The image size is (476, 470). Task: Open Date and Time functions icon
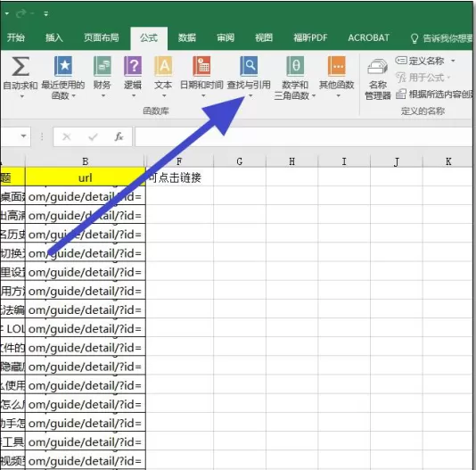201,66
